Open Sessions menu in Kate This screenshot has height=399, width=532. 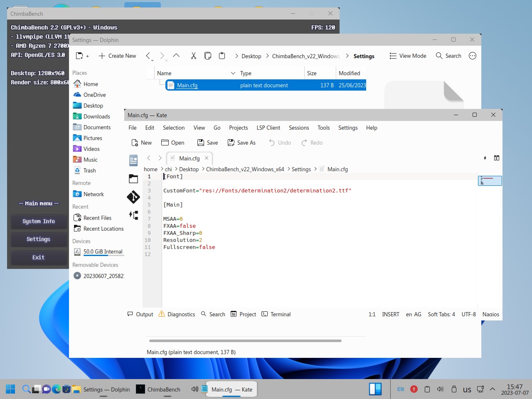coord(299,128)
